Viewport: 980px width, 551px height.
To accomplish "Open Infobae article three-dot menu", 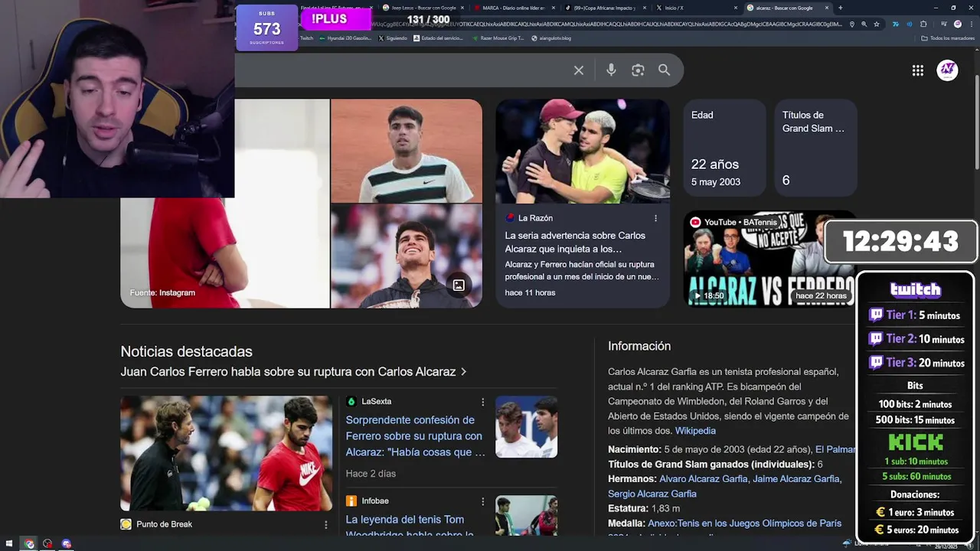I will [x=482, y=501].
